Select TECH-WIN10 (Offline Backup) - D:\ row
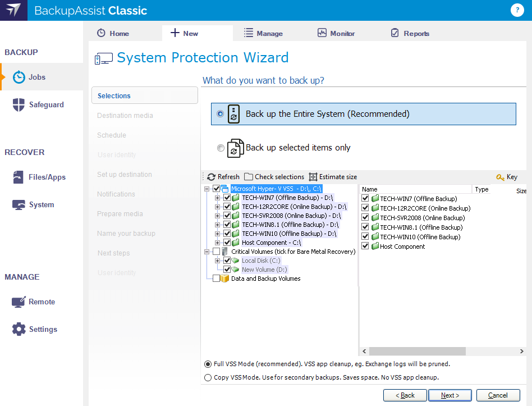This screenshot has height=406, width=532. [x=289, y=234]
